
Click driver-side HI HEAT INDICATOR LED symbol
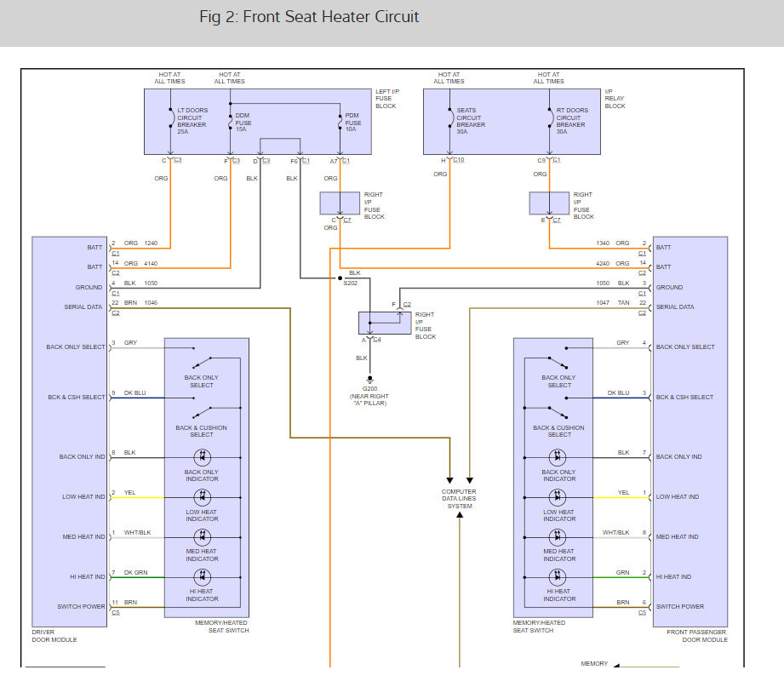tap(202, 577)
